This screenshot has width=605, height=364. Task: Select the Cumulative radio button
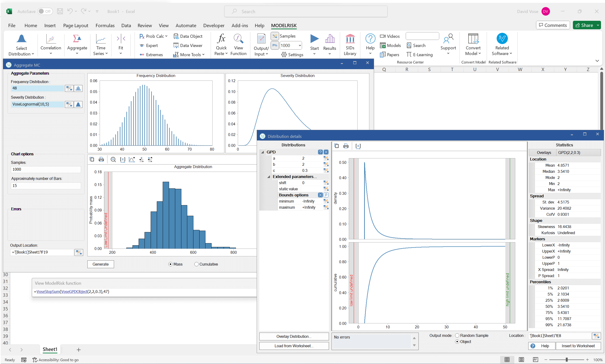click(x=196, y=264)
